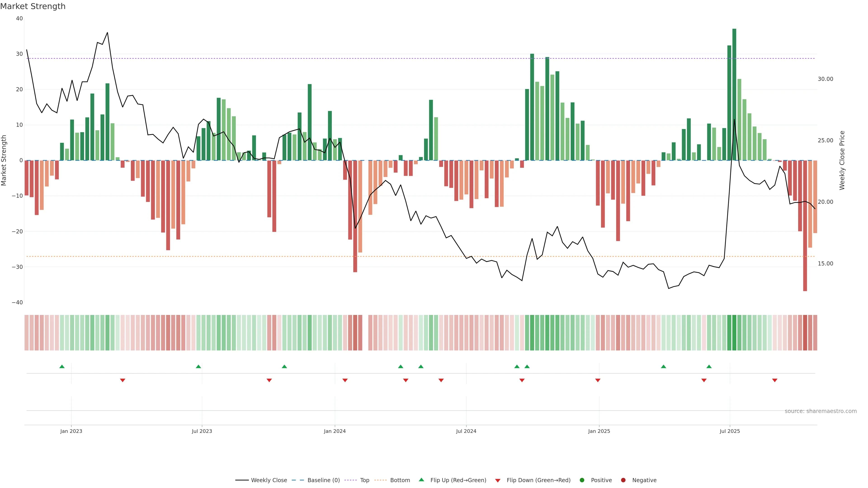Viewport: 868px width, 488px height.
Task: Click the dark red Negative circle legend icon
Action: 623,480
